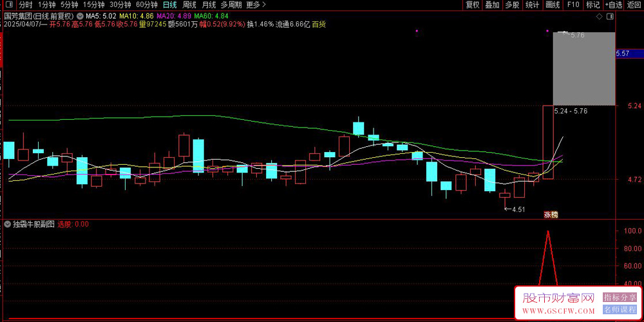
Task: Click the 量97245 volume value
Action: (x=153, y=24)
